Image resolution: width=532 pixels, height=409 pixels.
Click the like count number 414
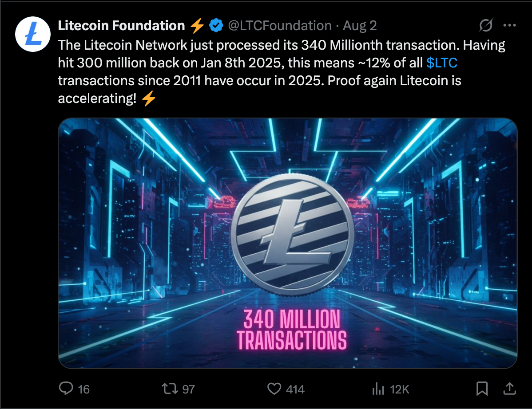pyautogui.click(x=294, y=389)
